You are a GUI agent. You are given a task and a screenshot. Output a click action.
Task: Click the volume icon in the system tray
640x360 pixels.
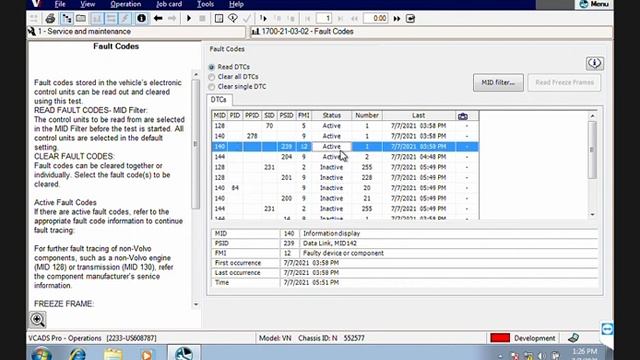[542, 356]
